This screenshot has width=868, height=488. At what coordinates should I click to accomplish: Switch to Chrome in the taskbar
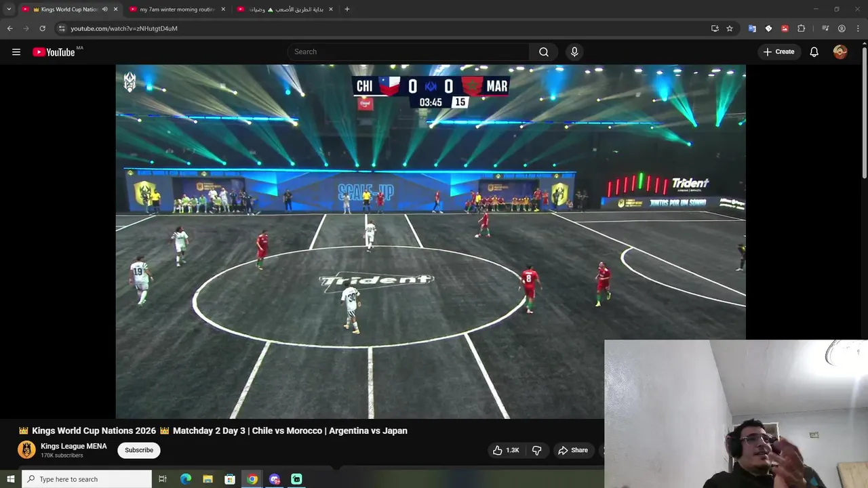pyautogui.click(x=252, y=479)
